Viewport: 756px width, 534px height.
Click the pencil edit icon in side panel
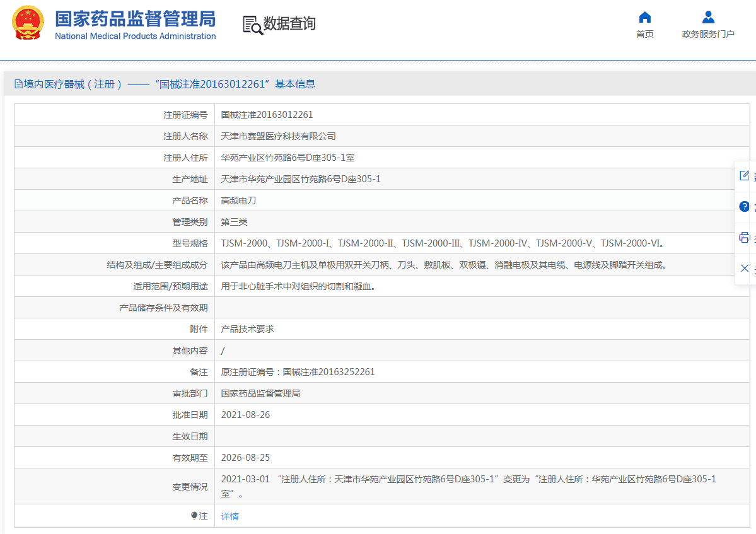pos(745,176)
